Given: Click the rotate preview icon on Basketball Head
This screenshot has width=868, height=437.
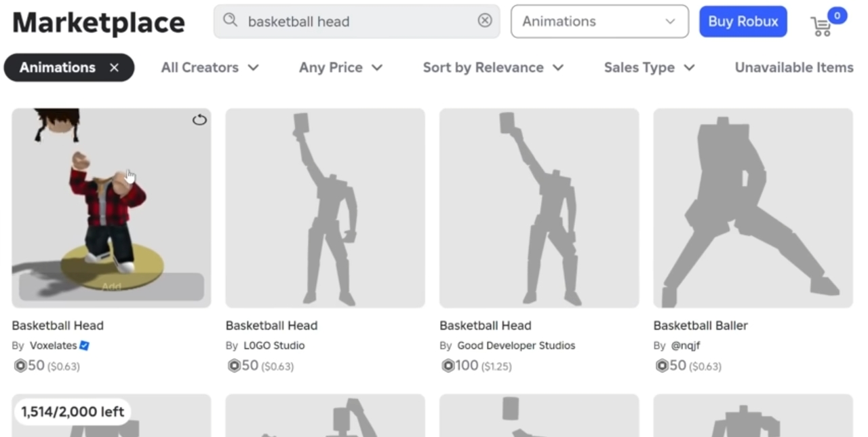Looking at the screenshot, I should (199, 119).
